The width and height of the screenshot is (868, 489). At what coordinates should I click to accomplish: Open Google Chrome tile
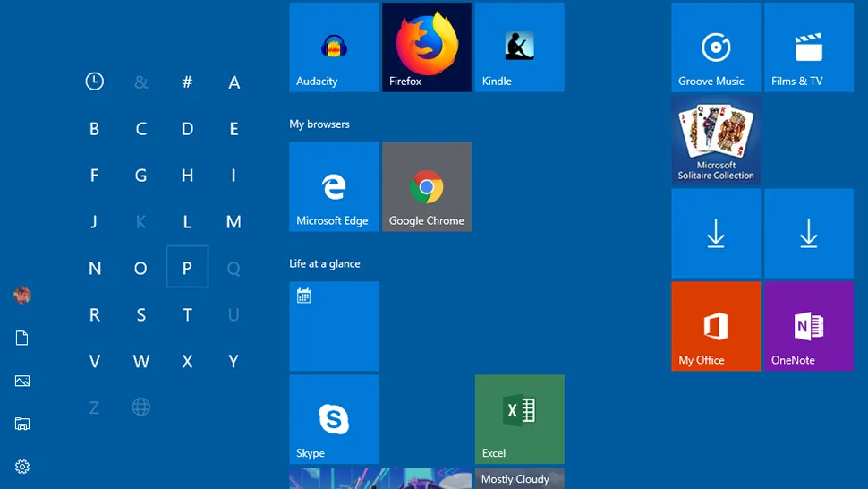click(427, 186)
